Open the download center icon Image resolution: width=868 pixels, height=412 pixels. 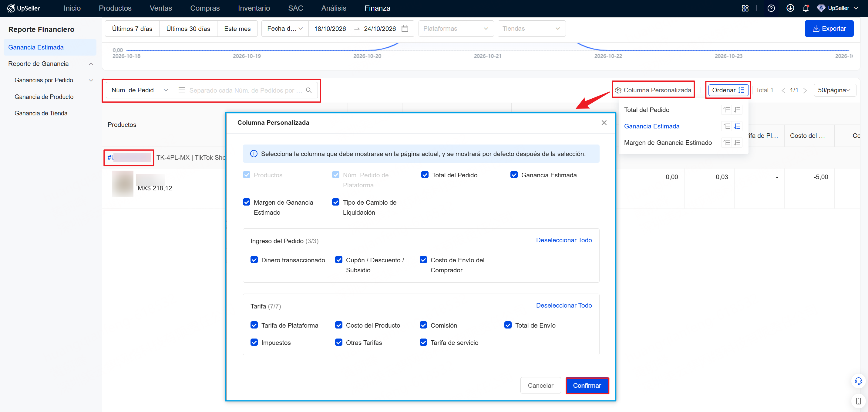pyautogui.click(x=790, y=8)
